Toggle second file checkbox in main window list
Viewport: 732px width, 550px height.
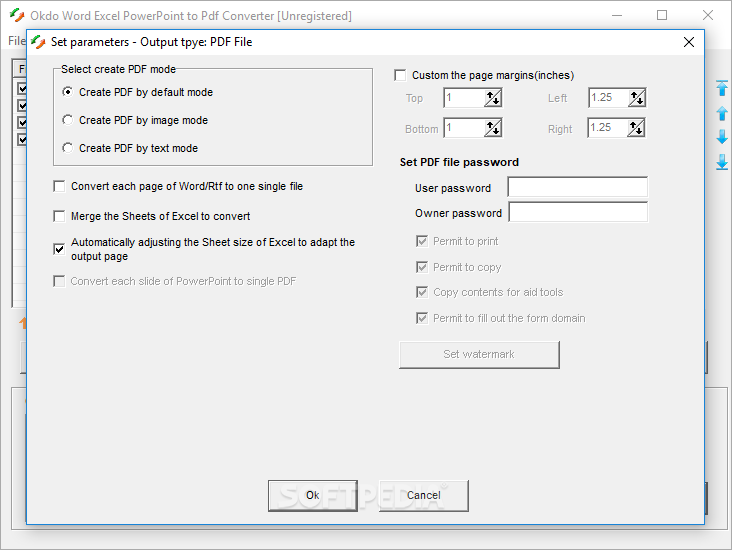pyautogui.click(x=22, y=106)
